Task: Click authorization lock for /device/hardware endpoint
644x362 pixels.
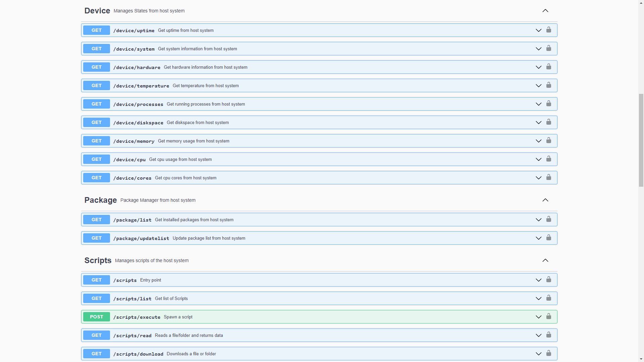Action: [x=548, y=67]
